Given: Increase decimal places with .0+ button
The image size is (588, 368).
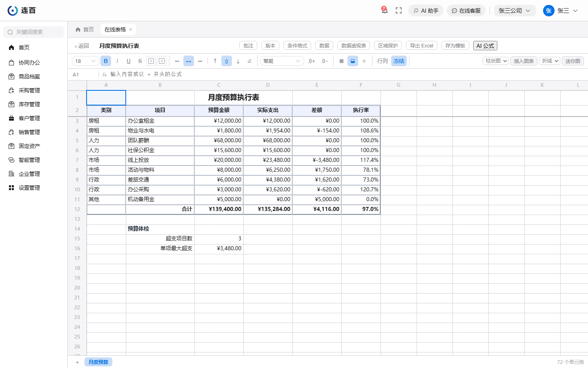Looking at the screenshot, I should click(312, 61).
